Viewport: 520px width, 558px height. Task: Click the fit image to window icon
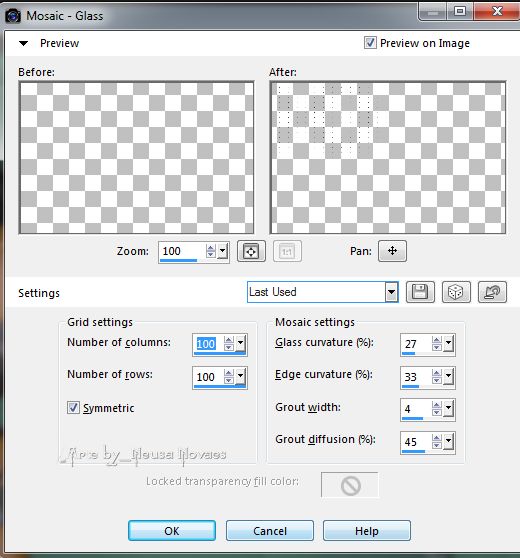click(251, 252)
